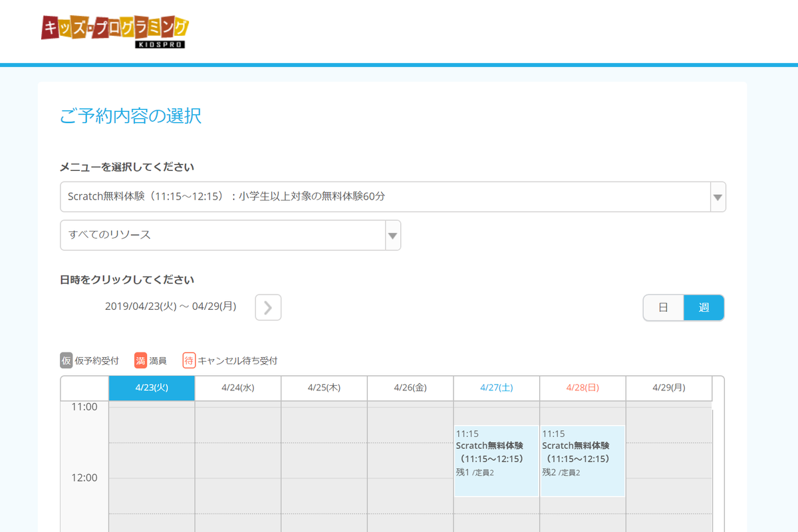Image resolution: width=798 pixels, height=532 pixels.
Task: Click the date range 2019/04/23(火) ～ 04/29(月)
Action: pos(170,307)
